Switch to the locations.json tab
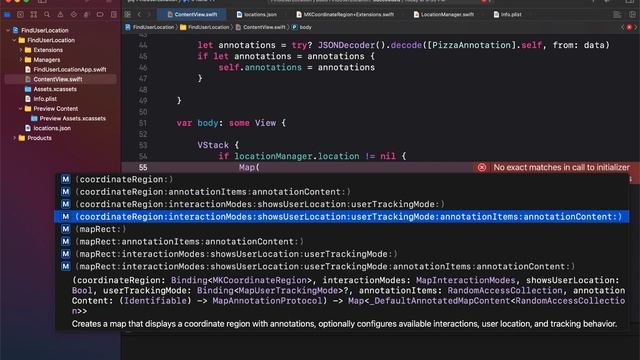Screen dimensions: 640x360 coord(256,14)
